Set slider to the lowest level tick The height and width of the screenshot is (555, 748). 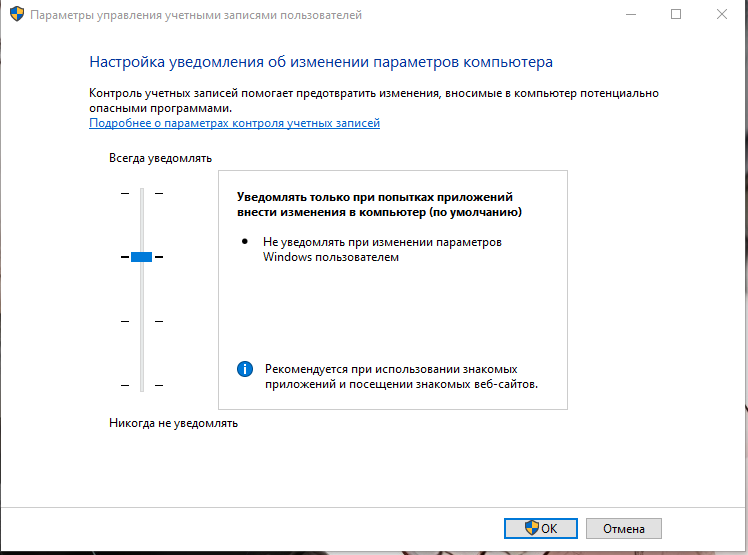pos(141,385)
